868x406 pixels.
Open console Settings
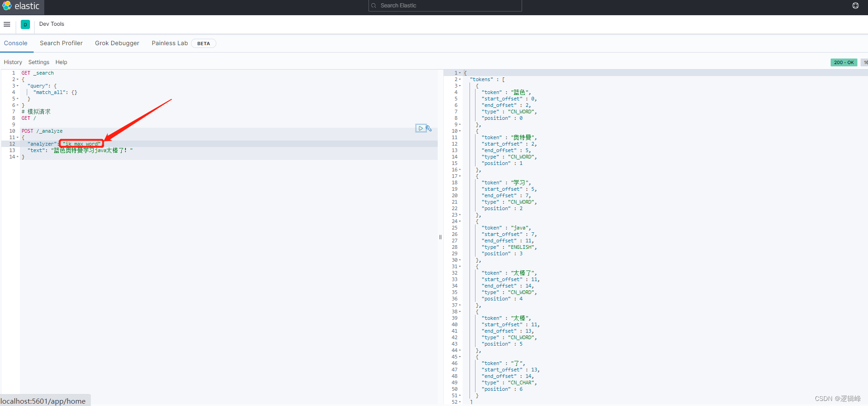pos(39,62)
